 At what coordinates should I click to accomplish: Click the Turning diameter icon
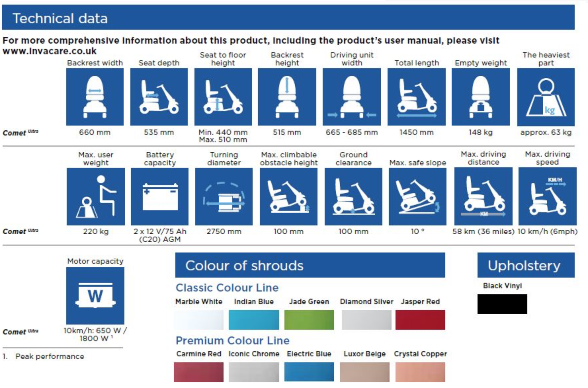[224, 197]
